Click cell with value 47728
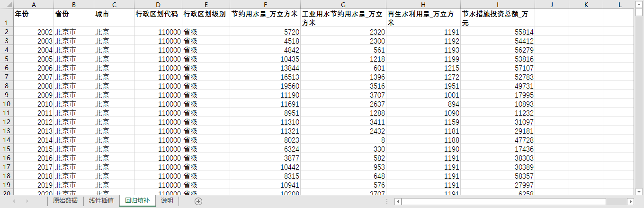 [498, 140]
